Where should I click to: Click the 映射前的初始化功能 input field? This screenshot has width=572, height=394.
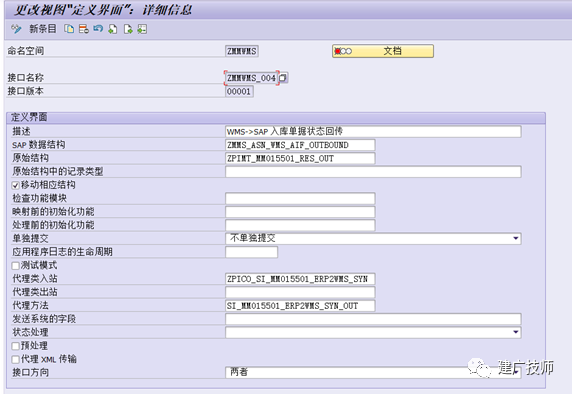pyautogui.click(x=300, y=212)
